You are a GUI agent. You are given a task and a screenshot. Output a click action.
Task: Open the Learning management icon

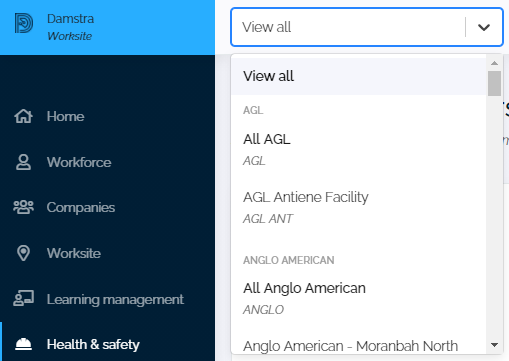click(x=23, y=298)
